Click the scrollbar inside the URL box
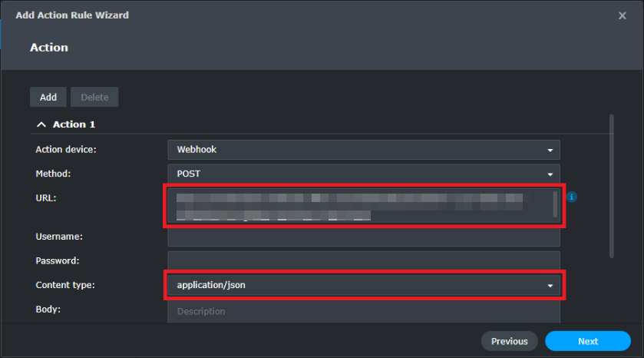The image size is (644, 358). pyautogui.click(x=555, y=204)
